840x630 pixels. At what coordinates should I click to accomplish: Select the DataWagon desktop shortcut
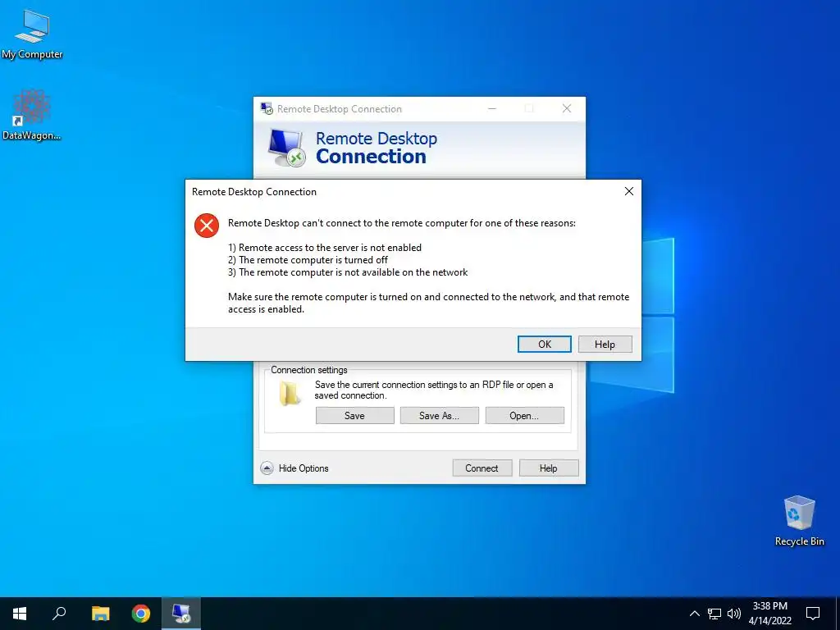click(31, 115)
